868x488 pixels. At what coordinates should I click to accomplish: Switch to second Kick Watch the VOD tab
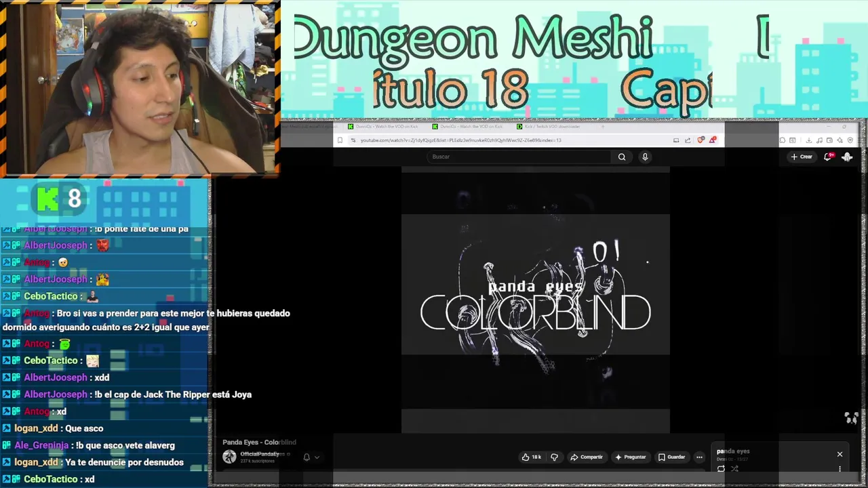[x=471, y=126]
